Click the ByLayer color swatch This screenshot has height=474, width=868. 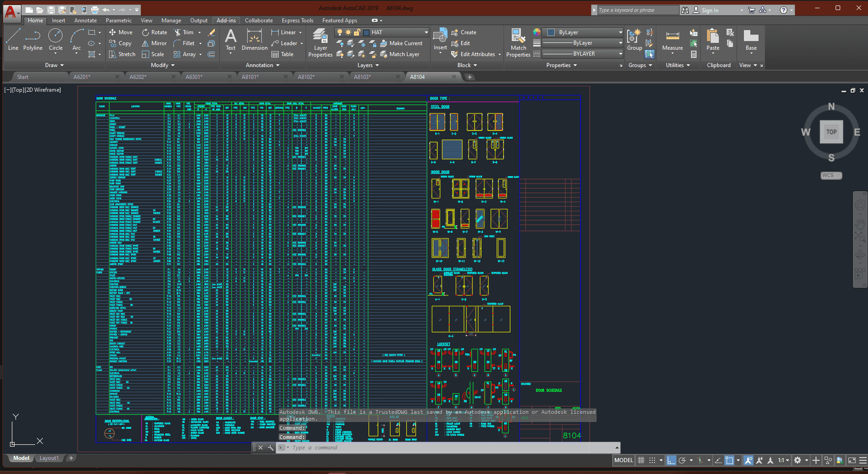pyautogui.click(x=551, y=32)
